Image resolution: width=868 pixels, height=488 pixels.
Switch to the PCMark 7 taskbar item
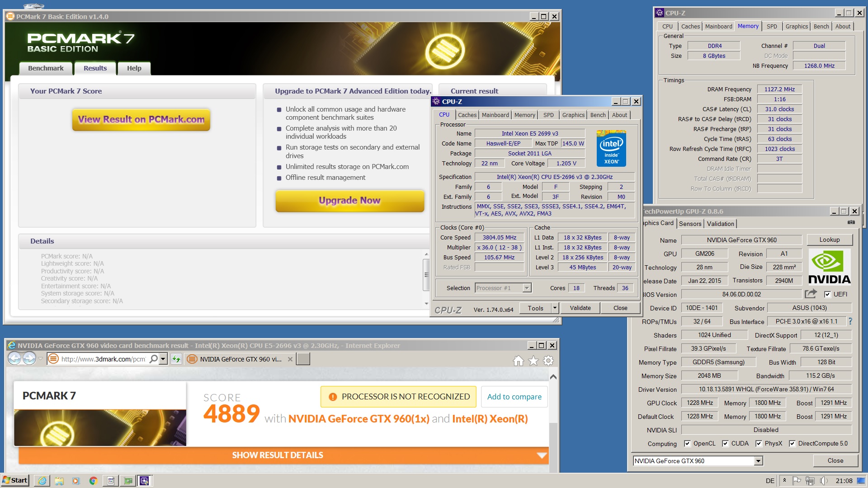[110, 480]
